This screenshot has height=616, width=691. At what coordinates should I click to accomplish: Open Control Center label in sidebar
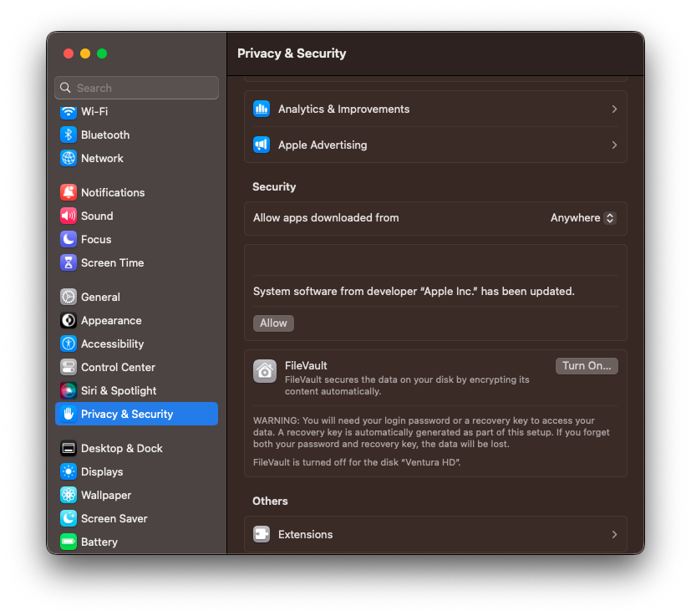[118, 367]
